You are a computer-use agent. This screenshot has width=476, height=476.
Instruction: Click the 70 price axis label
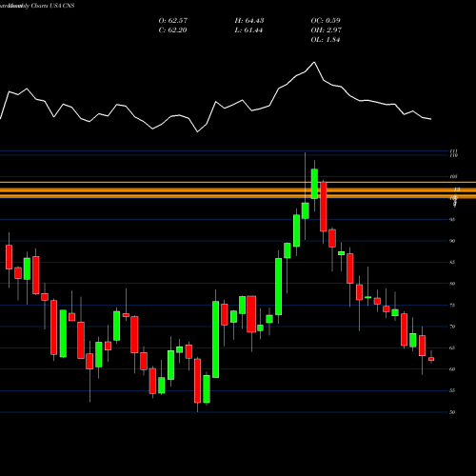pyautogui.click(x=452, y=327)
